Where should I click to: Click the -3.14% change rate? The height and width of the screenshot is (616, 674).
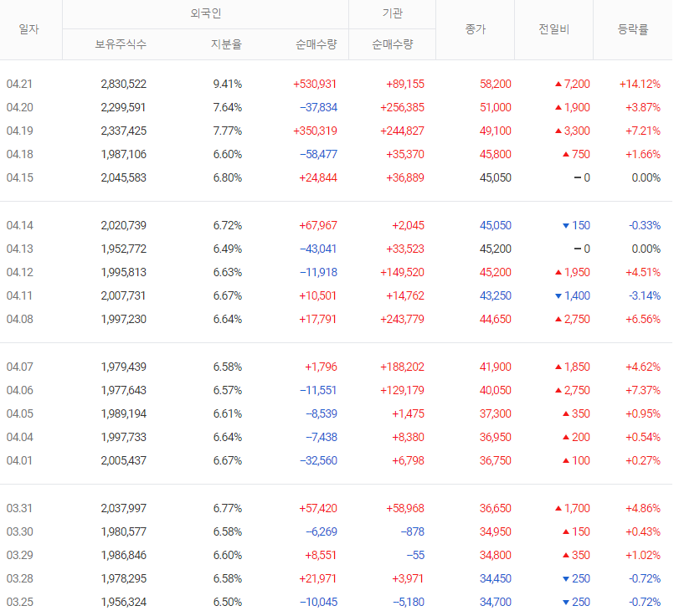(x=645, y=295)
